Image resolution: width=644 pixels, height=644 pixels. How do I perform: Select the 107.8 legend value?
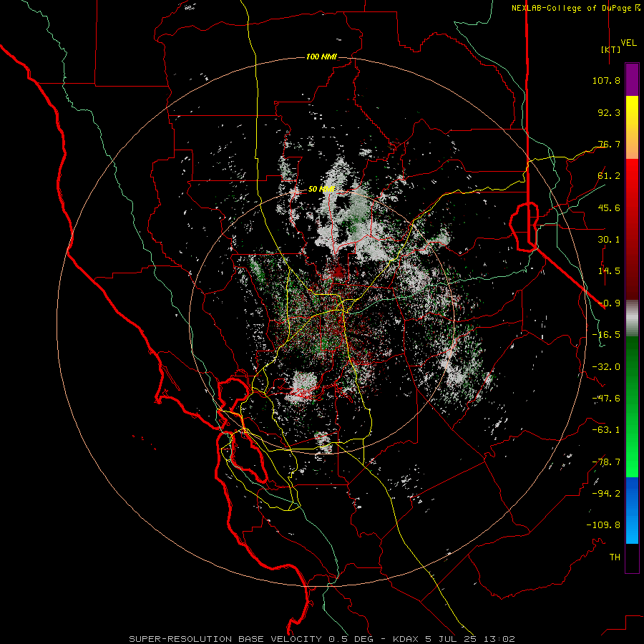point(606,80)
